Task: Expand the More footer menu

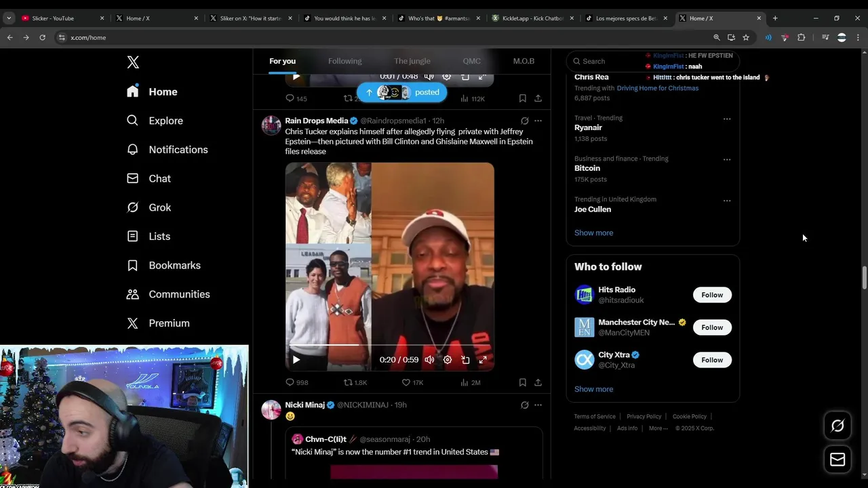Action: point(658,428)
